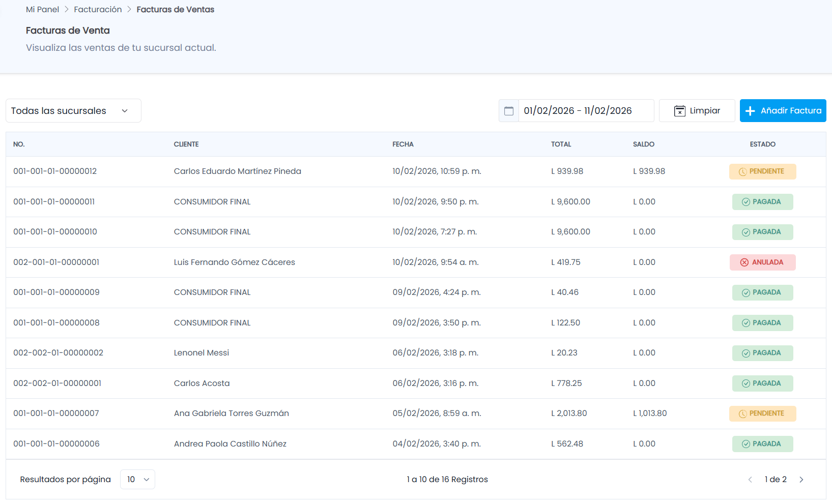Click PAGADA badge for Carlos Acosta

point(762,383)
